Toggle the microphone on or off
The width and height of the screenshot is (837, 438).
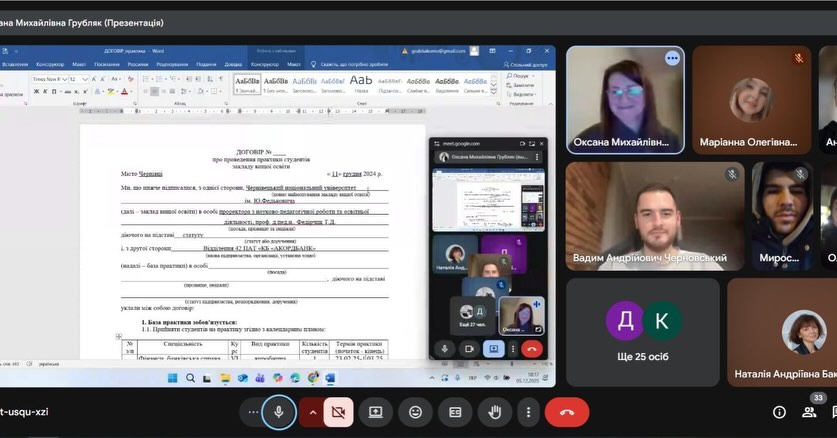coord(279,412)
